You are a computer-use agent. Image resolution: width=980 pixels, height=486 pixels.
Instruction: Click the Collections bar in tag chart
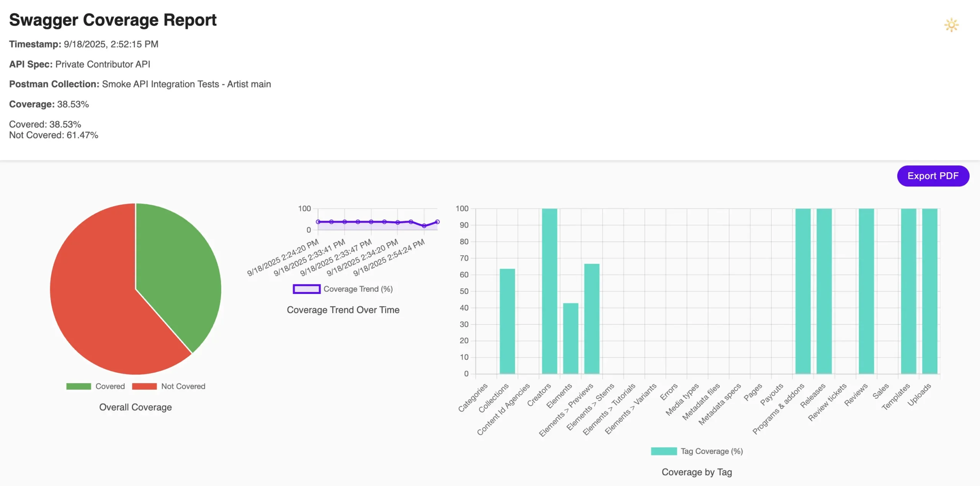tap(507, 321)
